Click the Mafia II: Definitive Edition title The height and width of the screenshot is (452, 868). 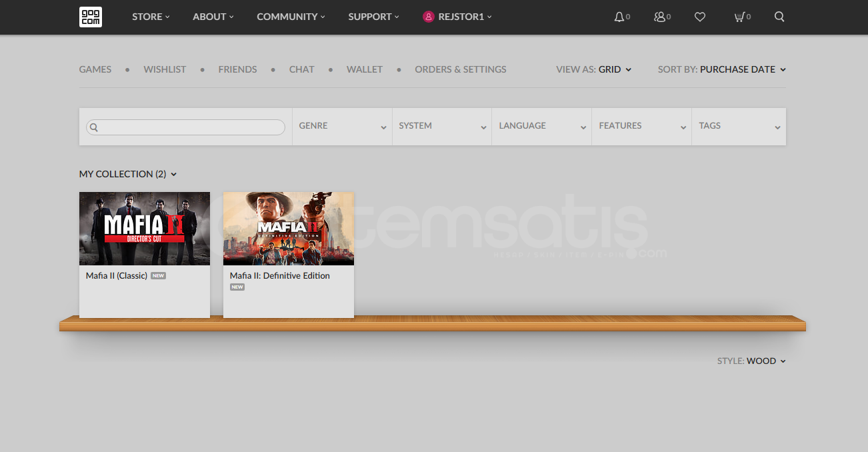tap(280, 275)
